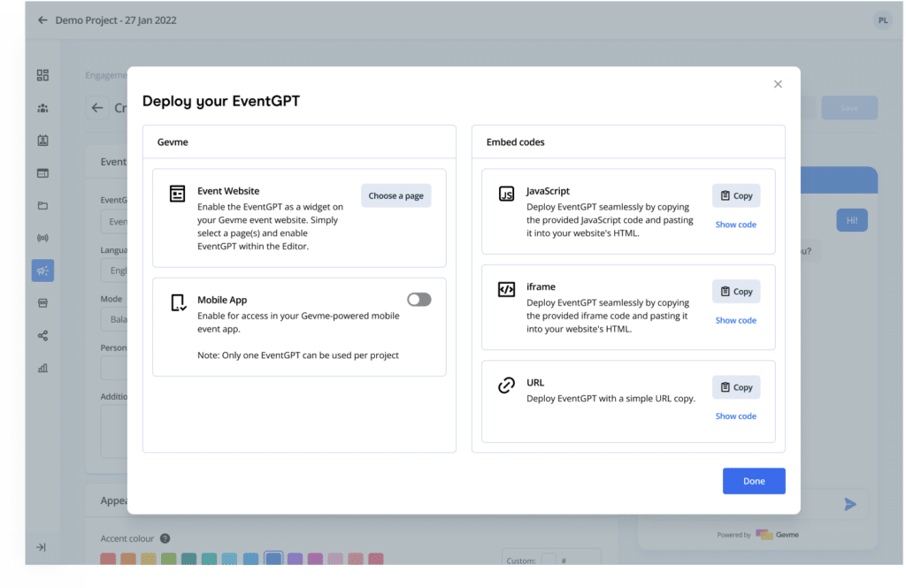This screenshot has height=588, width=906.
Task: Show code for JavaScript embed
Action: point(735,225)
